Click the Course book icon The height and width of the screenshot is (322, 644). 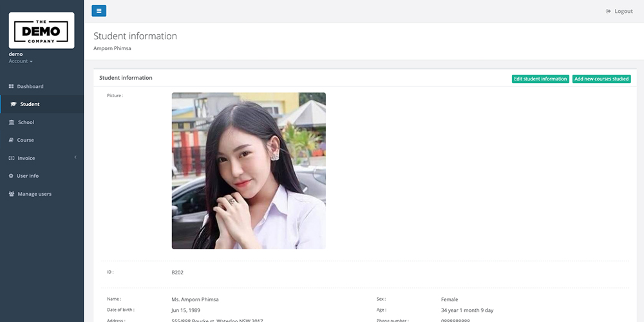[x=11, y=140]
